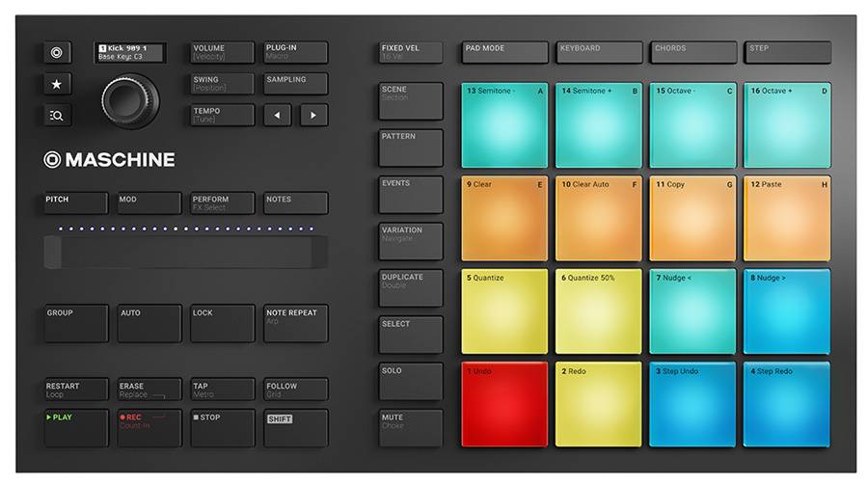
Task: Hit the DUPLICATE button
Action: [411, 288]
